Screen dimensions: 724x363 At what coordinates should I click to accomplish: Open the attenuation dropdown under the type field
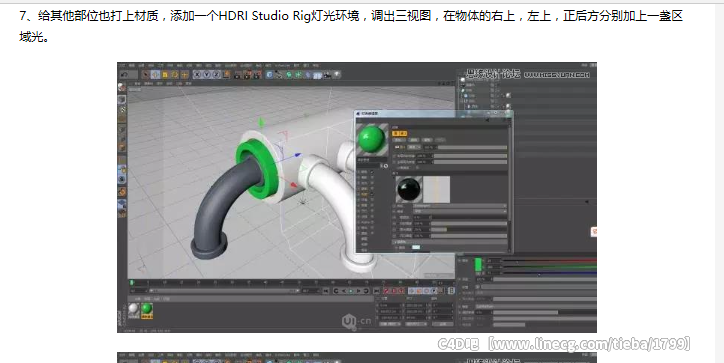(459, 211)
